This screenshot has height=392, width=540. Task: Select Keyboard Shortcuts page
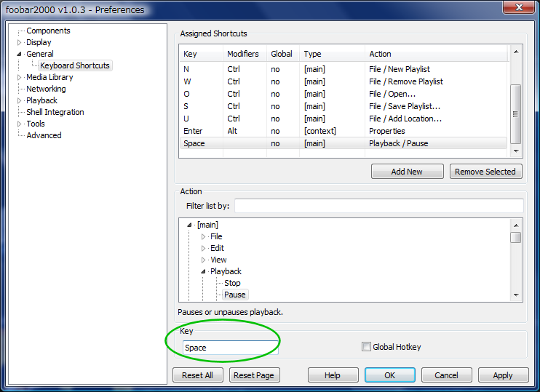[75, 65]
